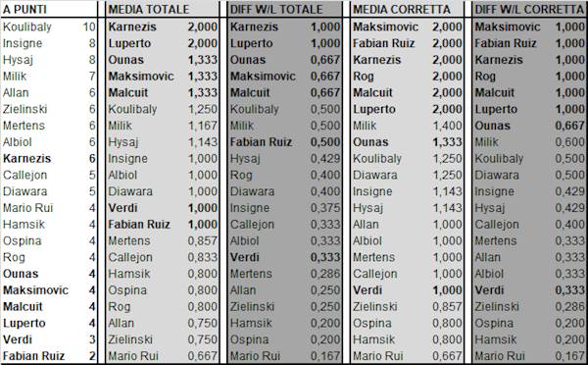Select the MEDIA TOTALE header cell

pyautogui.click(x=149, y=10)
